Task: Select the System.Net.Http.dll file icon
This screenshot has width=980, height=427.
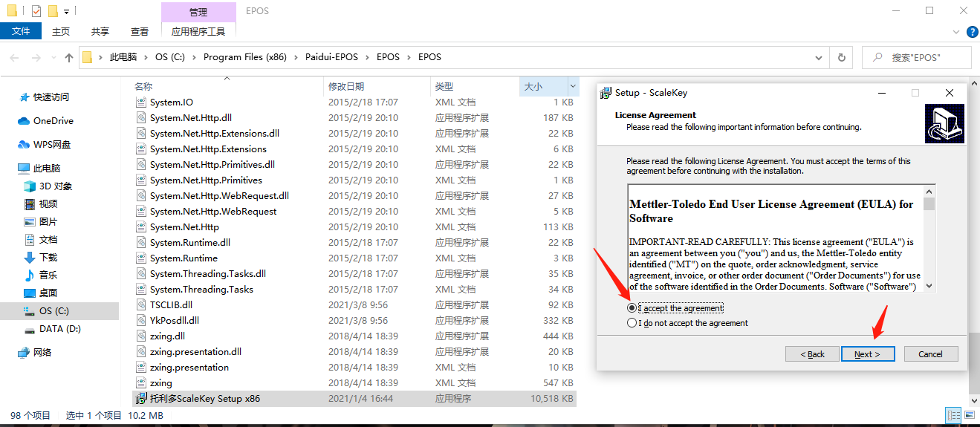Action: (x=142, y=118)
